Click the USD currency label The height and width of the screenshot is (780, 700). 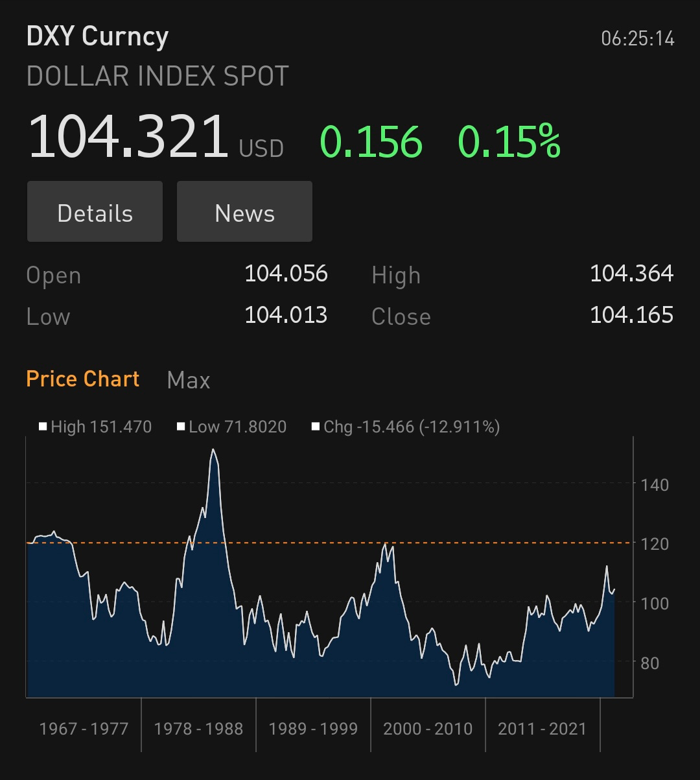tap(261, 148)
